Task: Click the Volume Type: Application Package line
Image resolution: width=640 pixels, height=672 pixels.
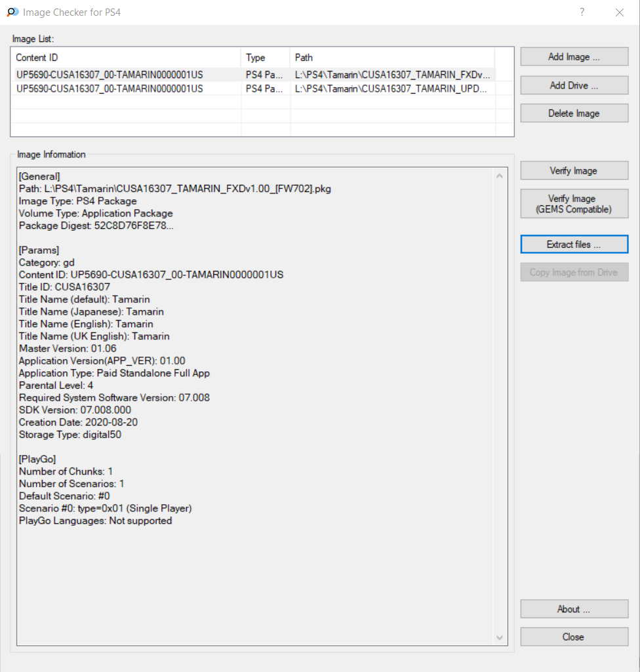Action: (96, 213)
